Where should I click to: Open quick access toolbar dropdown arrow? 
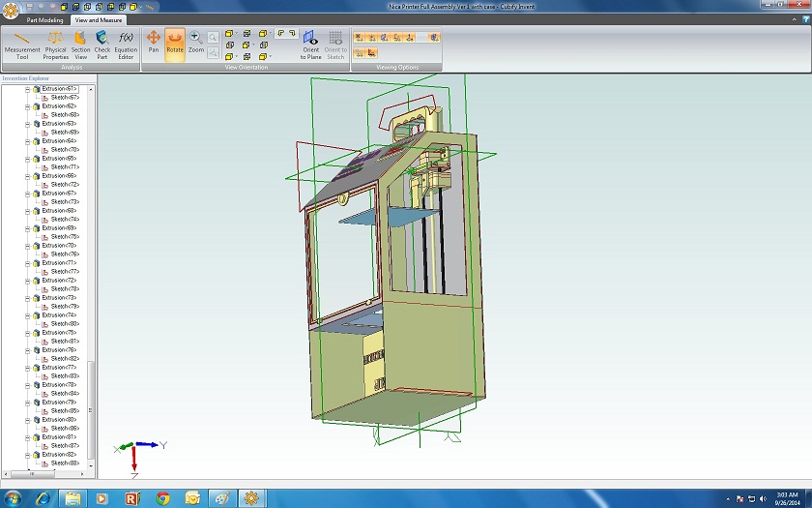140,8
